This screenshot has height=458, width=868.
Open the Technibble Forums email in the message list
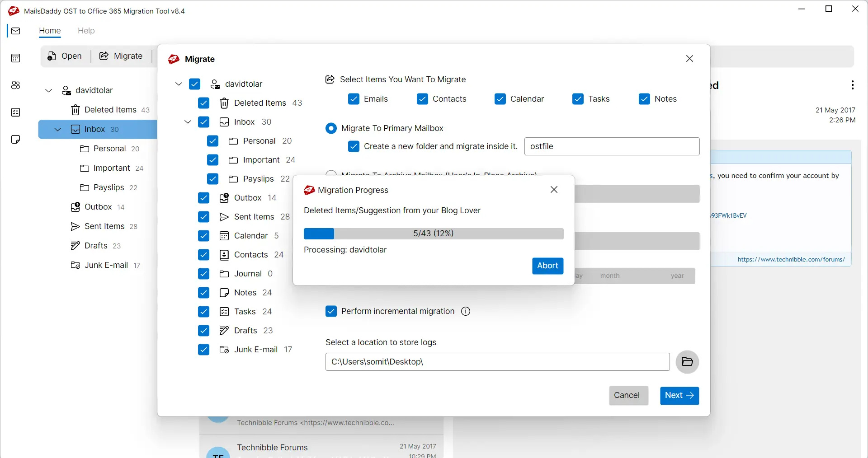[x=321, y=447]
